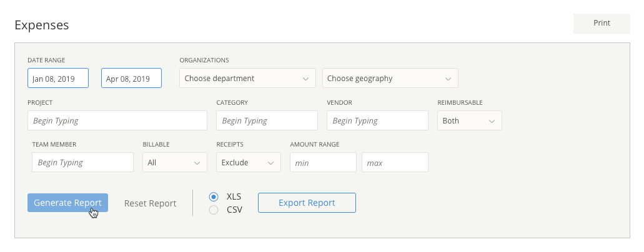644x252 pixels.
Task: Focus the Project input field
Action: 117,120
